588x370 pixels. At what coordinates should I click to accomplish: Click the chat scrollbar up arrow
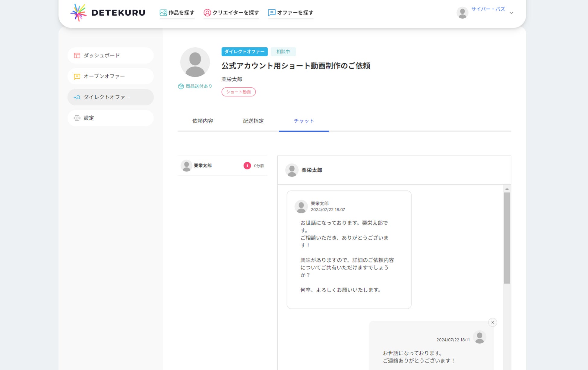click(x=507, y=189)
